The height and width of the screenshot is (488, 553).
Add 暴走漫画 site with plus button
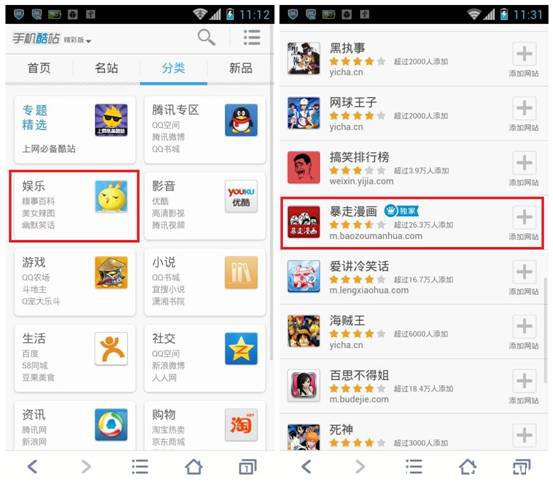(524, 216)
